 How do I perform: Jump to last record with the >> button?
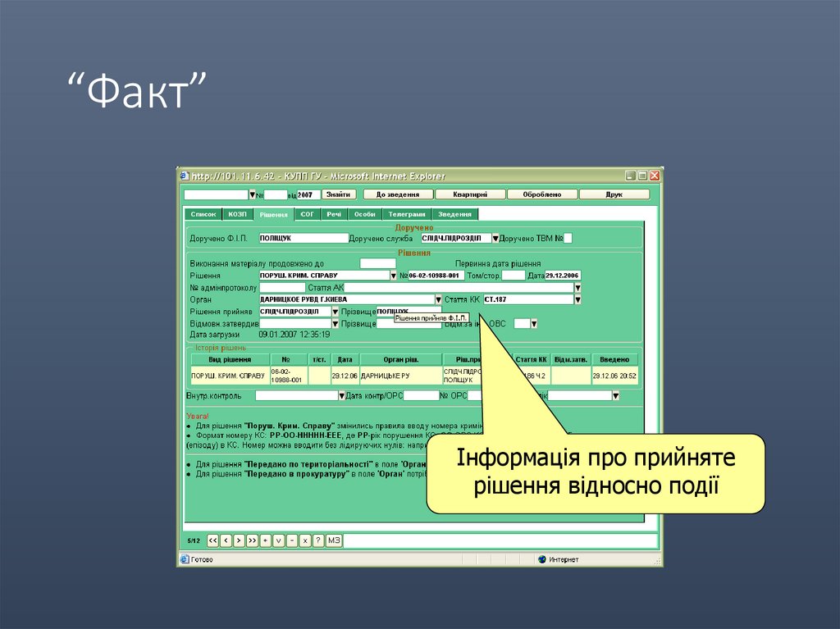point(253,540)
